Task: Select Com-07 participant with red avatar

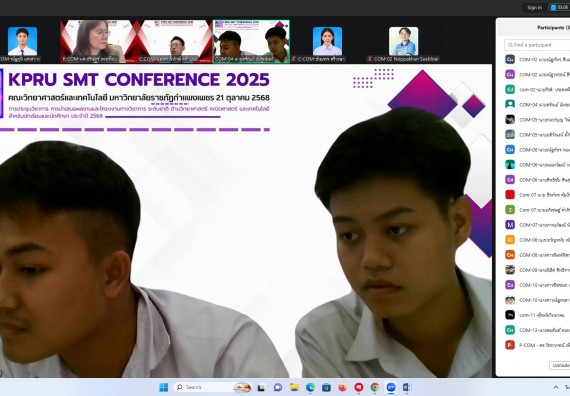Action: pyautogui.click(x=537, y=195)
